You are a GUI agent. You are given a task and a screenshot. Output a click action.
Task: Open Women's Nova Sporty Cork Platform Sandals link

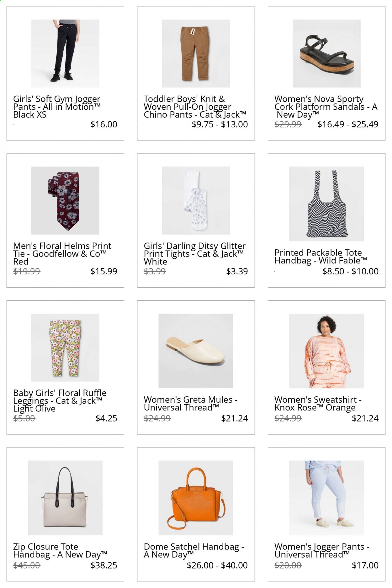point(326,107)
